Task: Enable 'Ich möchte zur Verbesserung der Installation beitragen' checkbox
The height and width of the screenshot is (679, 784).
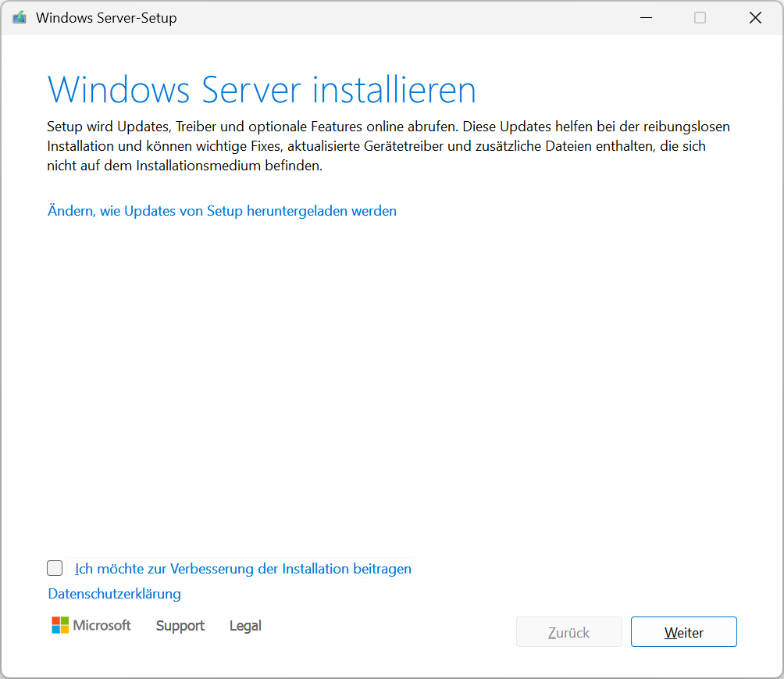Action: [55, 568]
